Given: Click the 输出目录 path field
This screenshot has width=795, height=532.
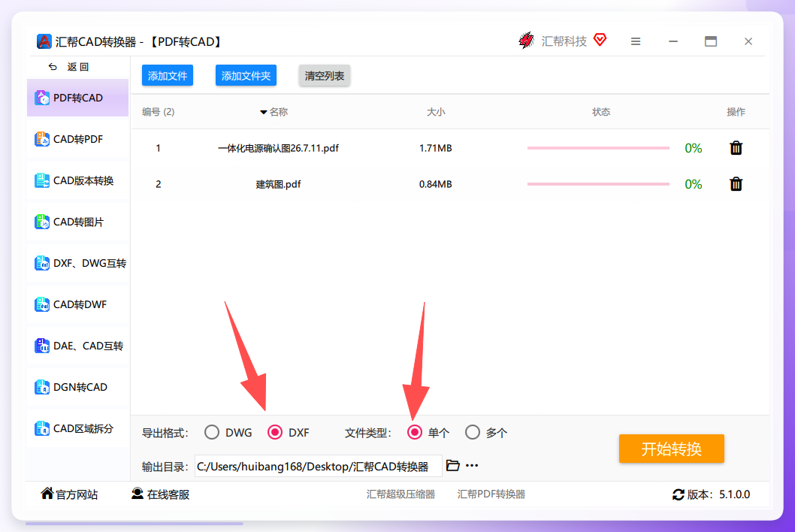Looking at the screenshot, I should [x=318, y=466].
